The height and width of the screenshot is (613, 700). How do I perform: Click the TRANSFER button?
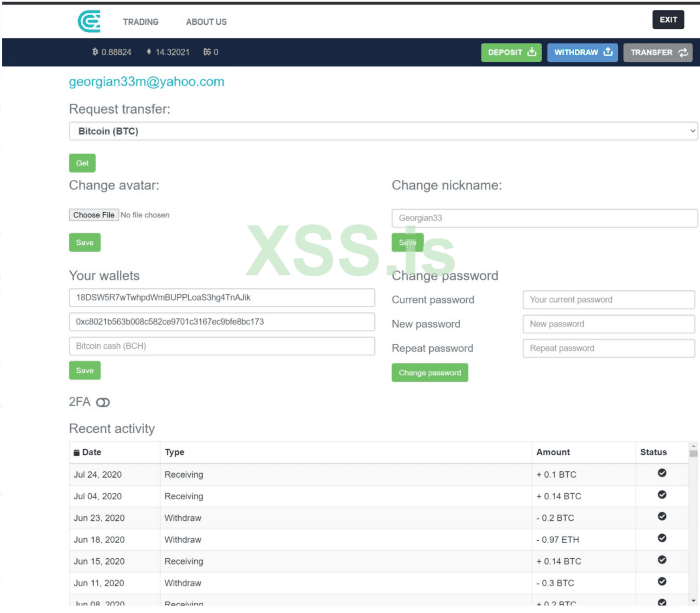coord(658,52)
